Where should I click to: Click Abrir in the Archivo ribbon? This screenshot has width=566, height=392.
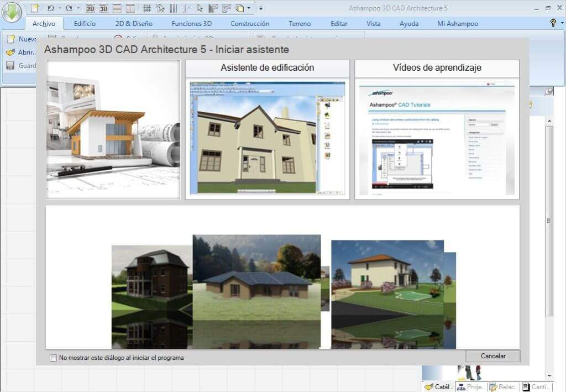21,53
